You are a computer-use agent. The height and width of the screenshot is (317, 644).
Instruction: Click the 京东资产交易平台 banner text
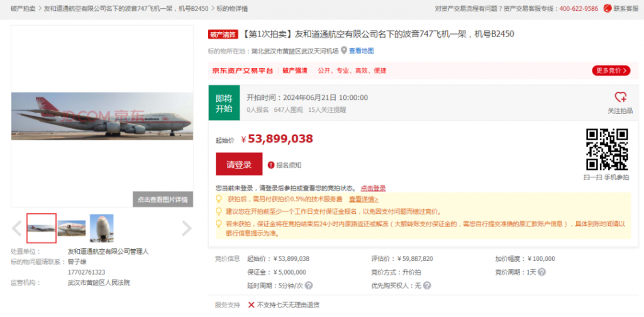pos(242,70)
